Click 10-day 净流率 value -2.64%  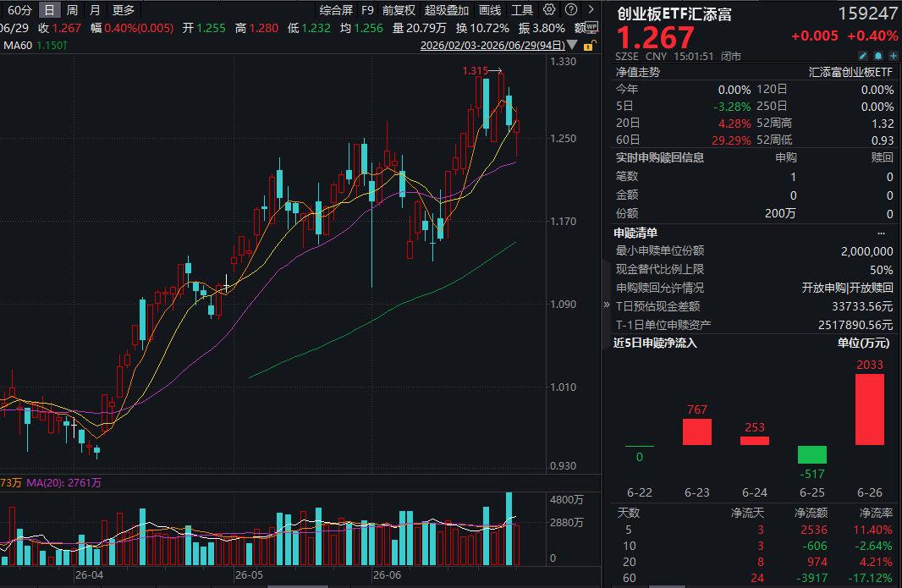pos(873,546)
